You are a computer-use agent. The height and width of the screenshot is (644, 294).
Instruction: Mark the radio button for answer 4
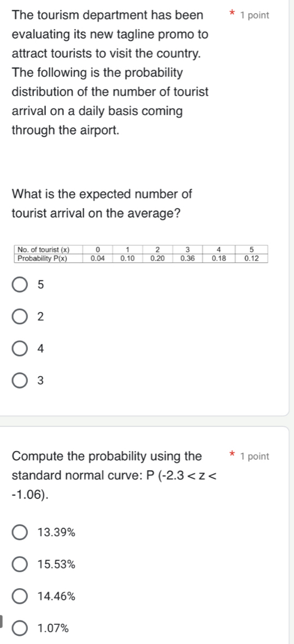pyautogui.click(x=21, y=348)
